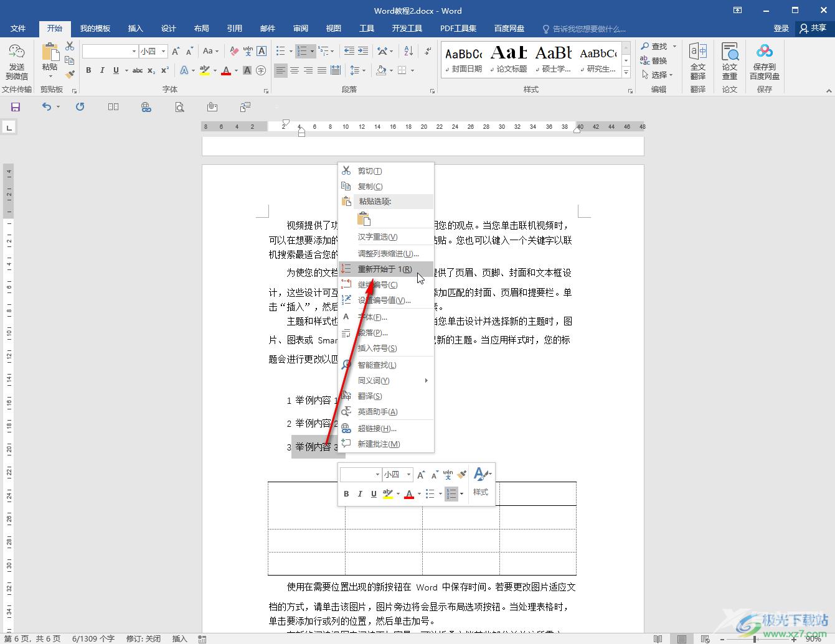The height and width of the screenshot is (644, 835).
Task: Click the Grow font size icon in the ribbon
Action: coord(176,51)
